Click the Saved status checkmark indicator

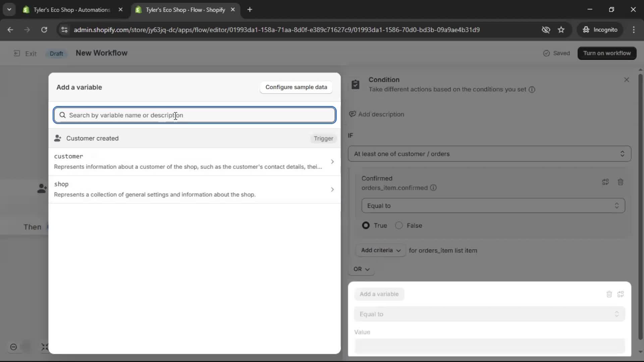pyautogui.click(x=547, y=53)
